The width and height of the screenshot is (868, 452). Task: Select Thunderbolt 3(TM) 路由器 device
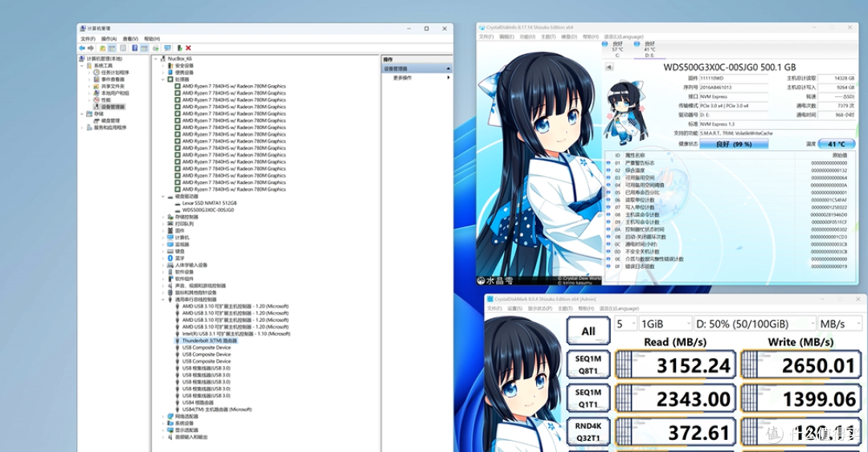click(210, 340)
